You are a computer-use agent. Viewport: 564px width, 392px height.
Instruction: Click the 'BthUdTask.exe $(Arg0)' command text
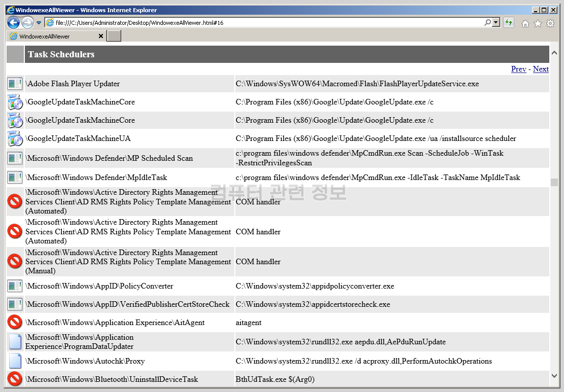click(x=275, y=379)
